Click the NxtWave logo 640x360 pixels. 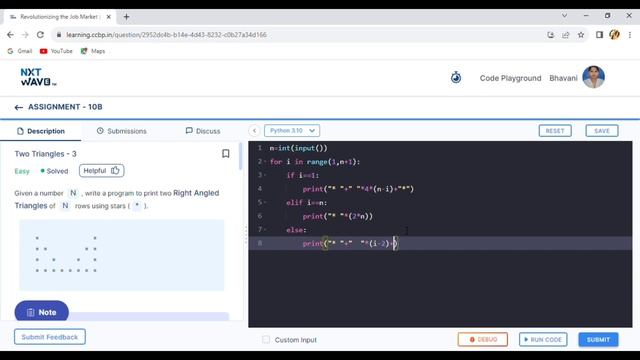(x=38, y=77)
